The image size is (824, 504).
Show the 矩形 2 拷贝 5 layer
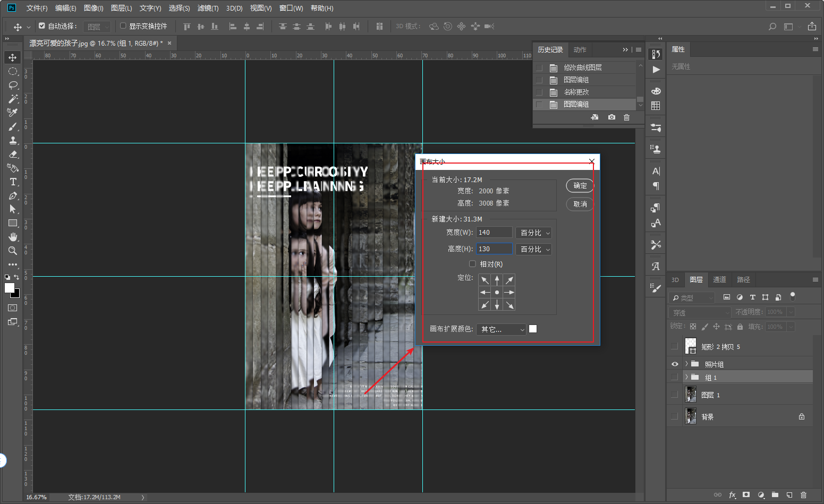[x=675, y=346]
